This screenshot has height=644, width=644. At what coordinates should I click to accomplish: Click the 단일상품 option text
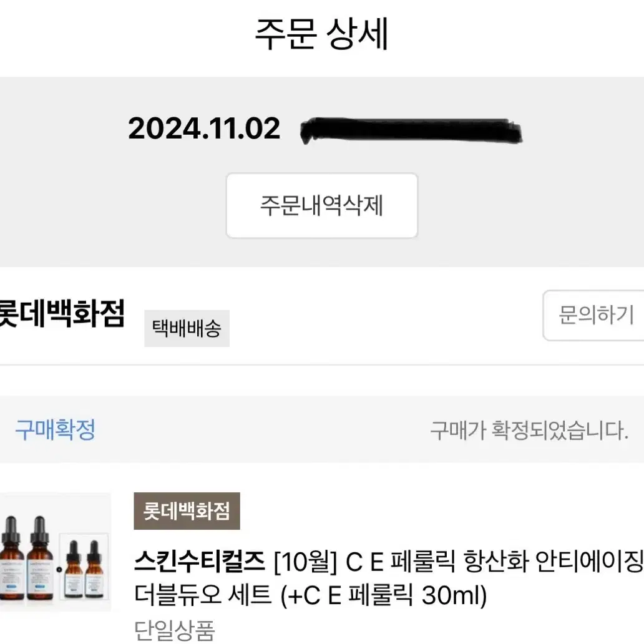(x=175, y=630)
